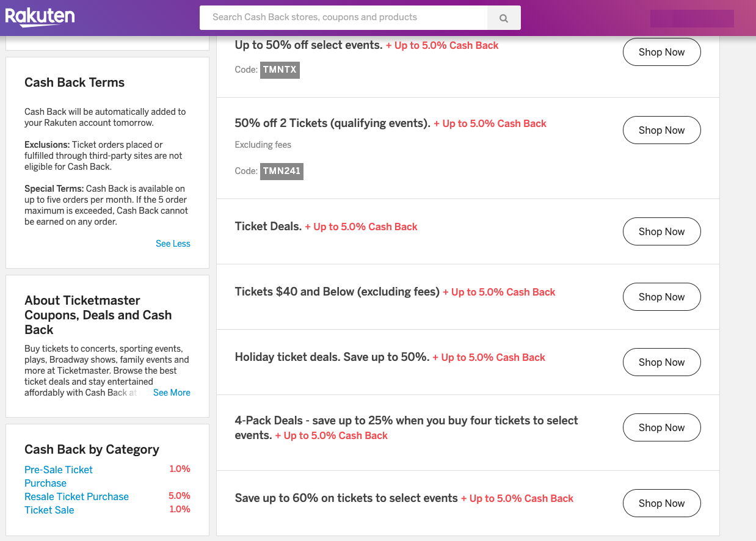Click the Cash Back by Category heading
This screenshot has height=541, width=756.
(x=92, y=449)
